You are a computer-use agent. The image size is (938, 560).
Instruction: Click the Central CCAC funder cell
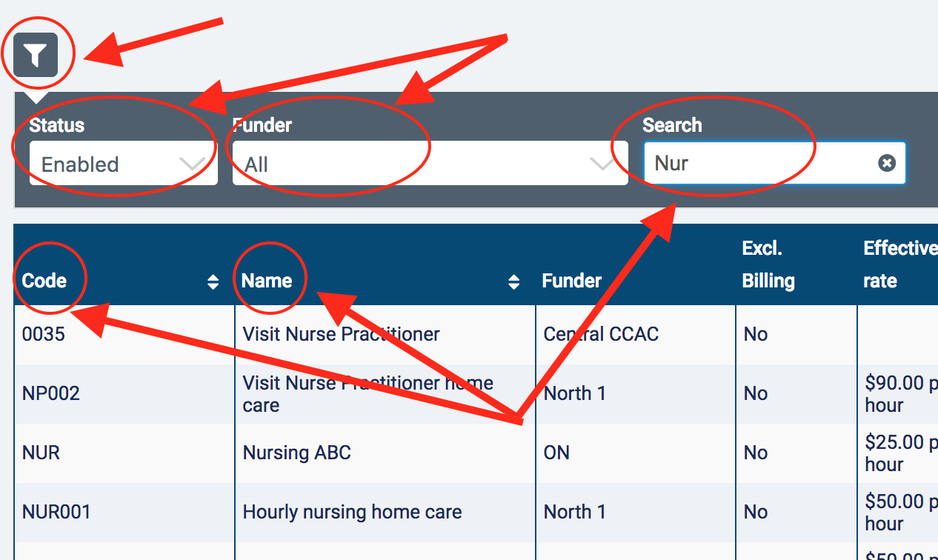tap(601, 334)
